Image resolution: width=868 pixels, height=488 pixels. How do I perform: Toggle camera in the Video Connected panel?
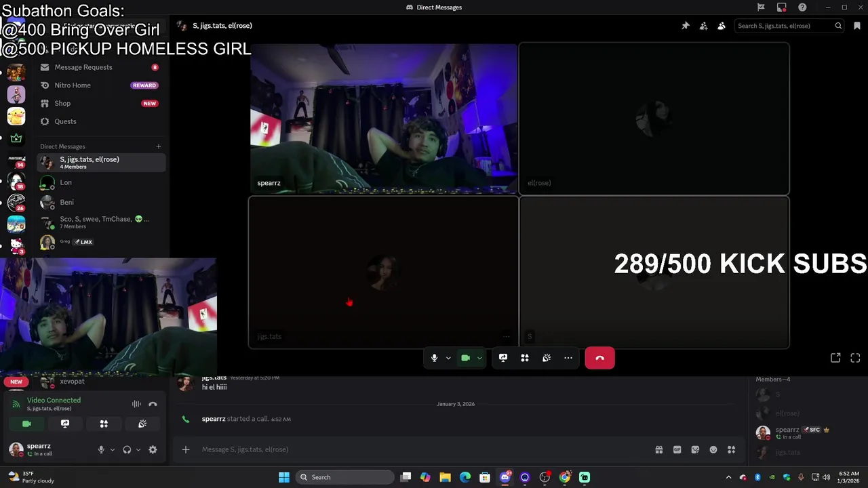(x=26, y=424)
